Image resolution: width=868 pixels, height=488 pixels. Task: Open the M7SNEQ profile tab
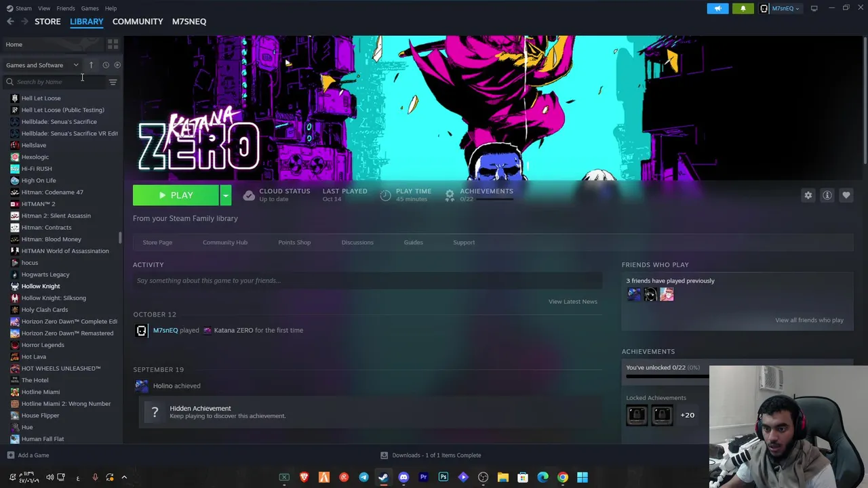[189, 22]
